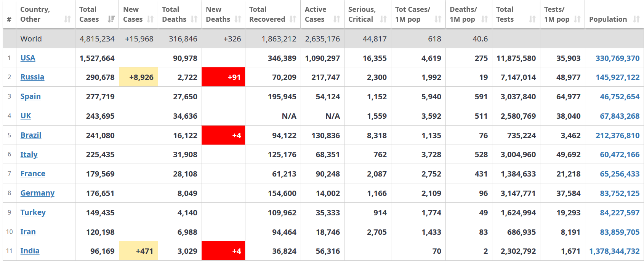Sort by Tot Cases/1M pop arrows
Viewport: 644px width, 261px height.
coord(438,19)
